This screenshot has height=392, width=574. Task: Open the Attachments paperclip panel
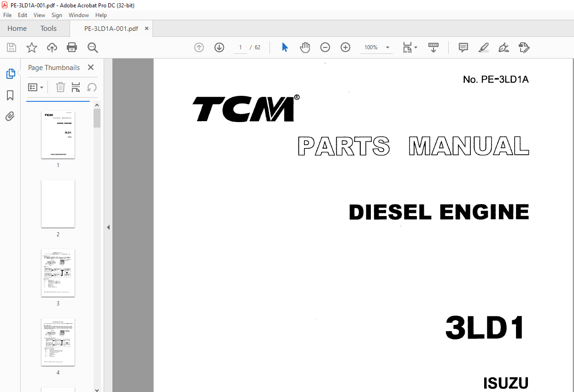pyautogui.click(x=10, y=116)
